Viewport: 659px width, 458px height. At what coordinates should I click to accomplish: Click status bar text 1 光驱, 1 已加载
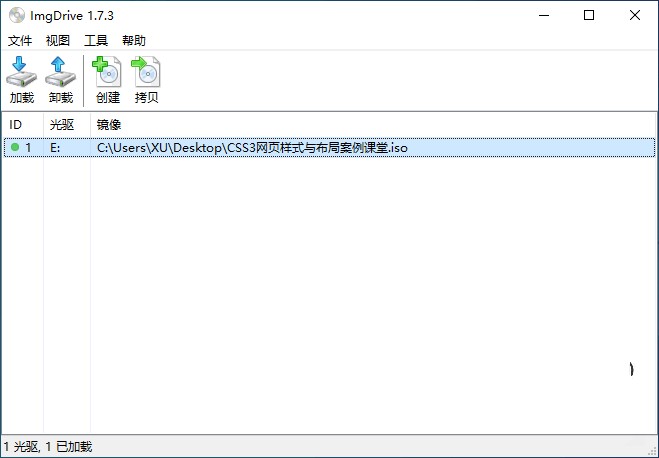47,446
